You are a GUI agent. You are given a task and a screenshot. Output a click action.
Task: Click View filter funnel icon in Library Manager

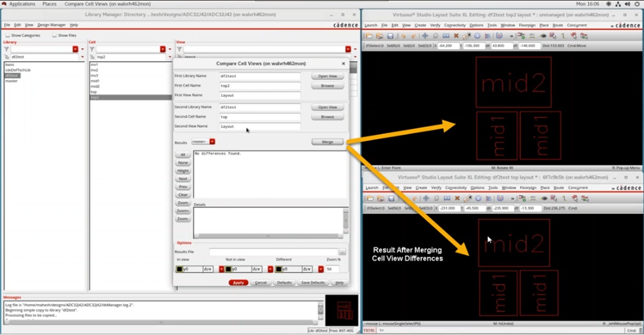coord(180,49)
